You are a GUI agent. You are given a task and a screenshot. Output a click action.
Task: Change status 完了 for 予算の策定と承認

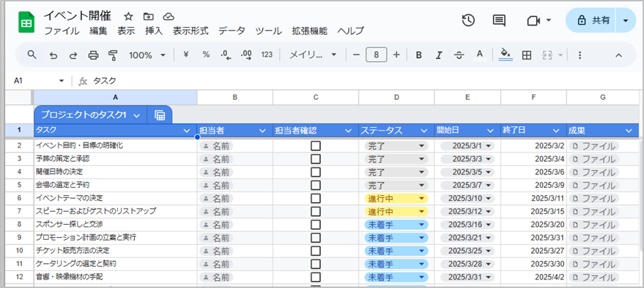pyautogui.click(x=396, y=159)
